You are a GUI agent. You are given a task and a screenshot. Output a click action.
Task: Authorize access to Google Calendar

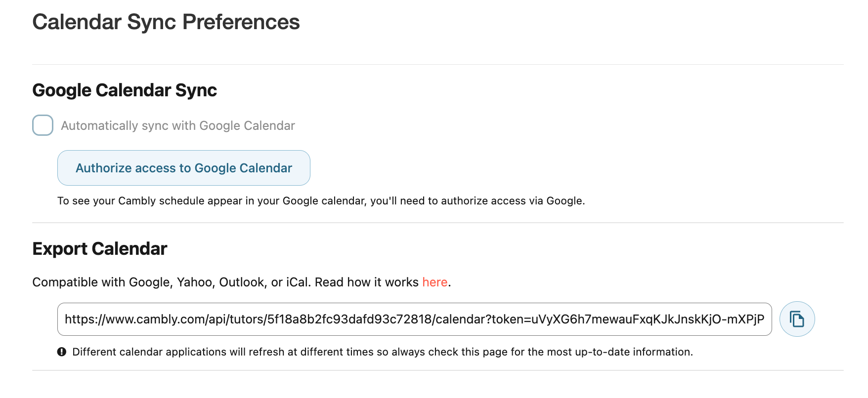[184, 168]
